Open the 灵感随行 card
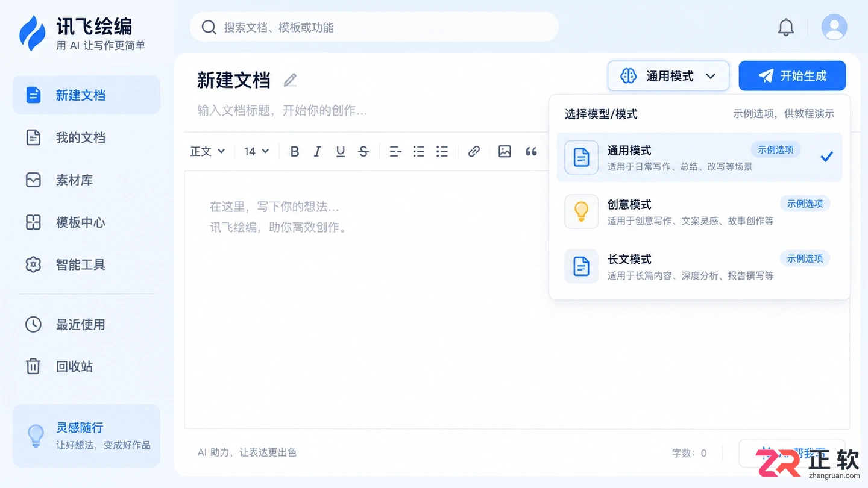 (x=86, y=436)
